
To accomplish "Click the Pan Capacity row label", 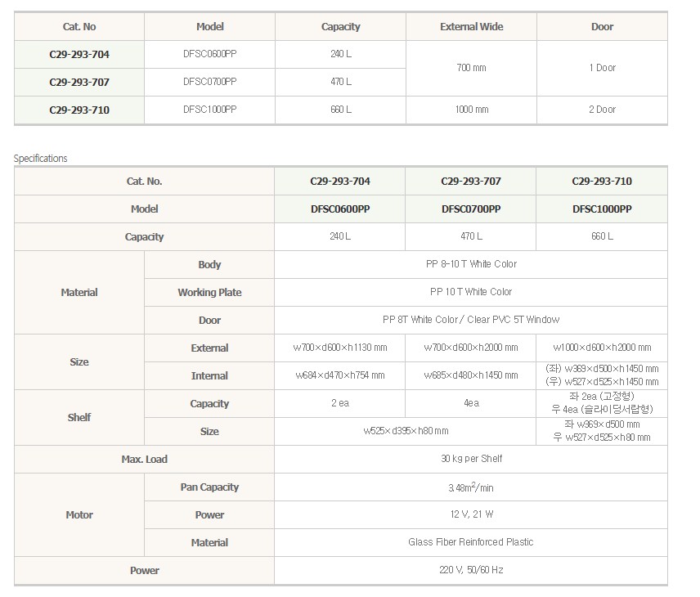I will 209,487.
